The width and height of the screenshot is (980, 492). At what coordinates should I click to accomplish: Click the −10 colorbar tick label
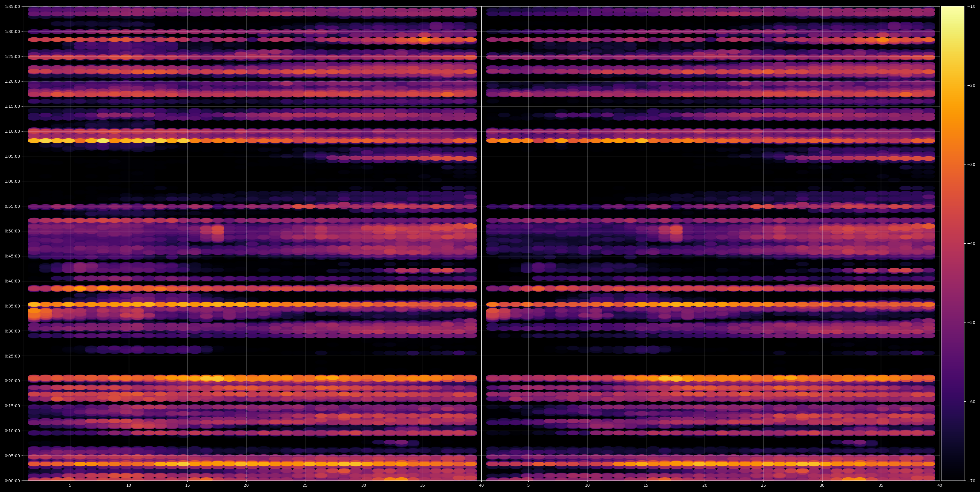coord(971,6)
